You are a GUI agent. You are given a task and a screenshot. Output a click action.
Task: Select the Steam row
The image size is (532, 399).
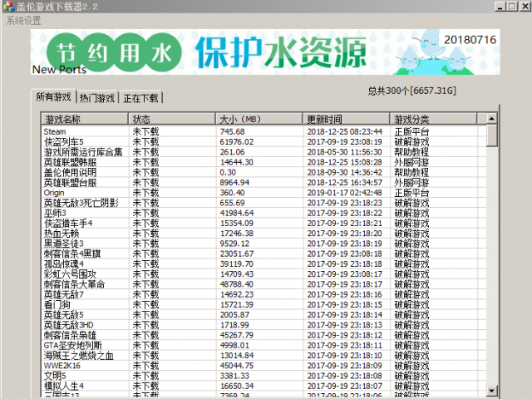[x=263, y=131]
